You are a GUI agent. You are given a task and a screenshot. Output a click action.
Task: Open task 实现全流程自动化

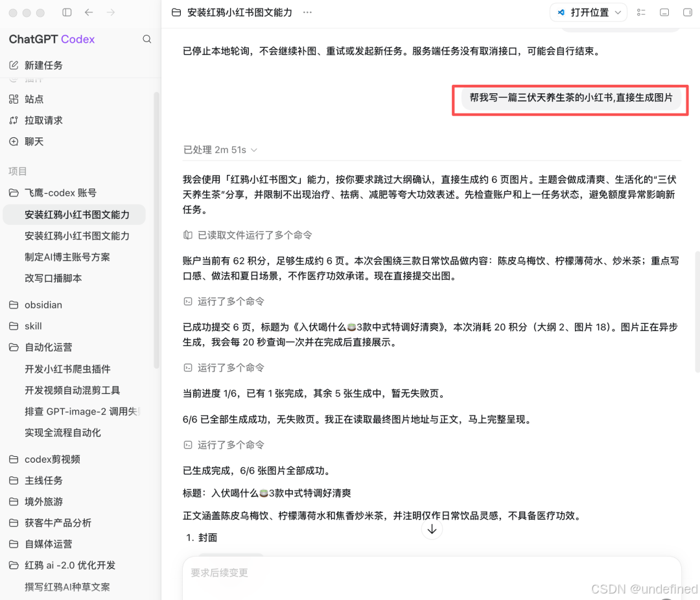point(62,433)
